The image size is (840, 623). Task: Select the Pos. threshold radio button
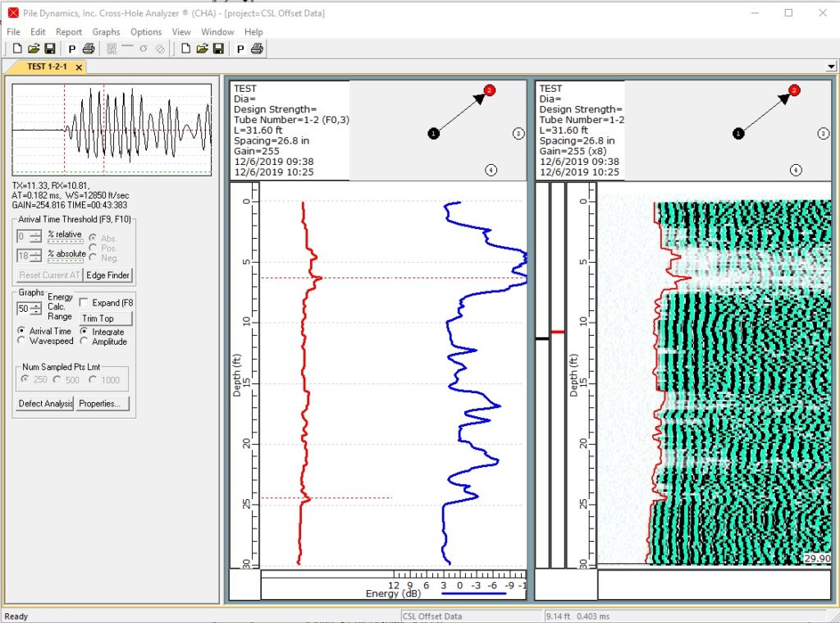[x=94, y=247]
